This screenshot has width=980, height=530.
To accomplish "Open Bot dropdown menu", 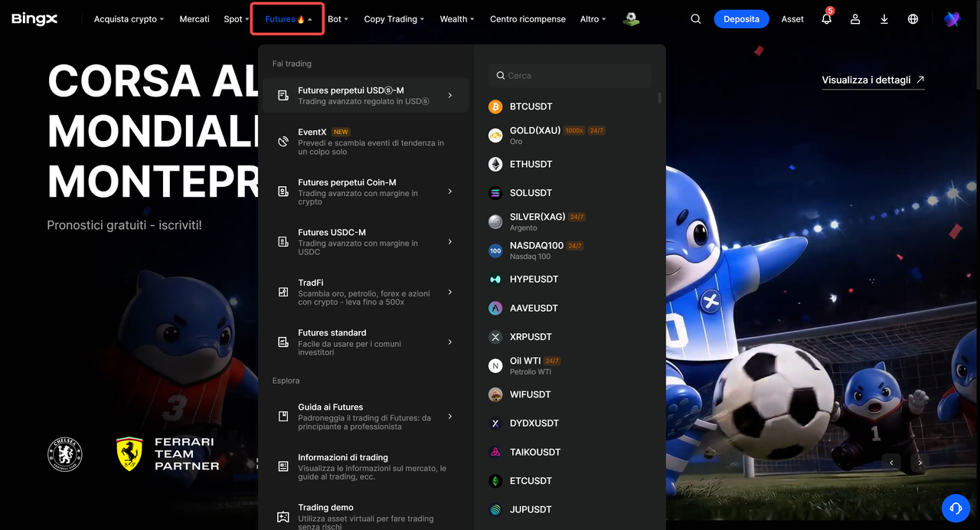I will click(338, 19).
